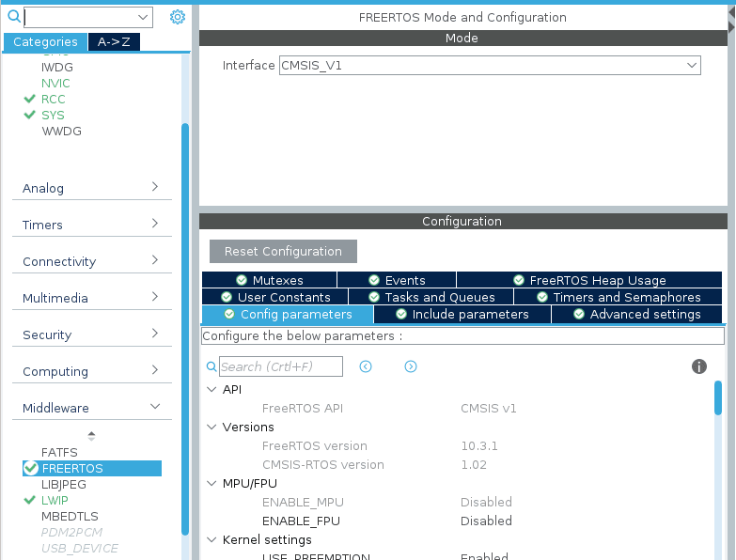
Task: Click the green check icon beside LWIP
Action: point(30,501)
